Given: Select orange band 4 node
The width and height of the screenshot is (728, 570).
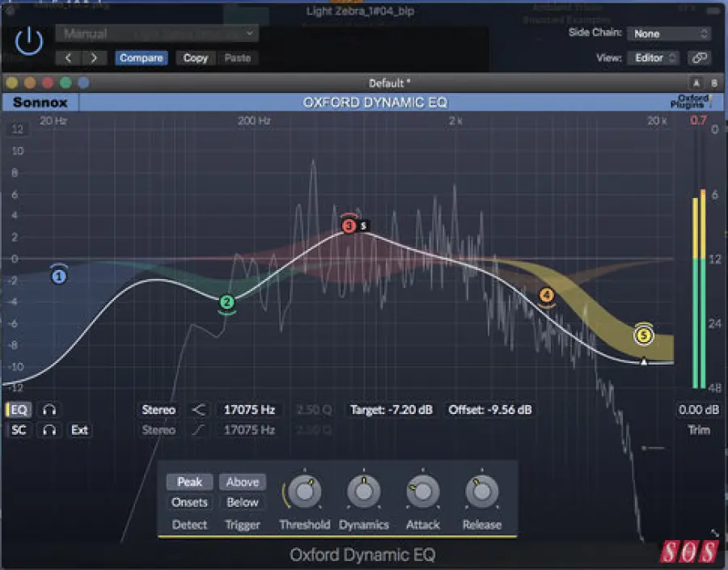Looking at the screenshot, I should click(547, 297).
